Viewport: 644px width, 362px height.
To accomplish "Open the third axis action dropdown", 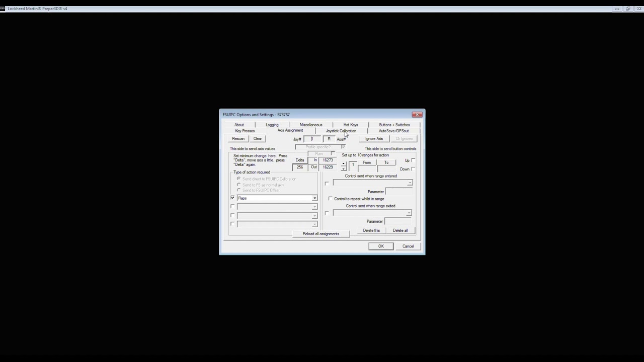I will tap(314, 215).
